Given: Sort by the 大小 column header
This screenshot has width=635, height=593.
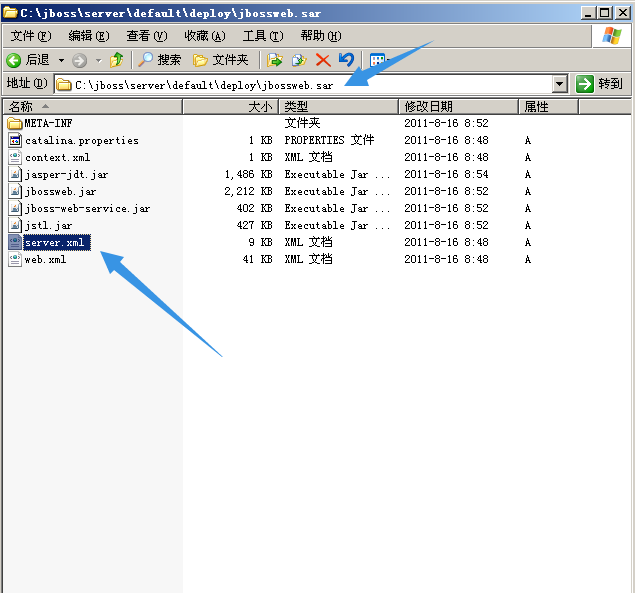Looking at the screenshot, I should (x=230, y=107).
